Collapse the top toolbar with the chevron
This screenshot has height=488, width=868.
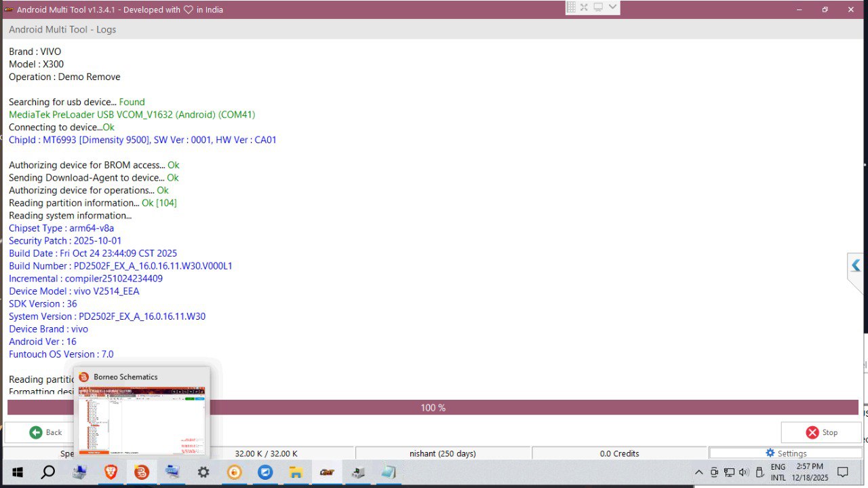click(x=612, y=7)
